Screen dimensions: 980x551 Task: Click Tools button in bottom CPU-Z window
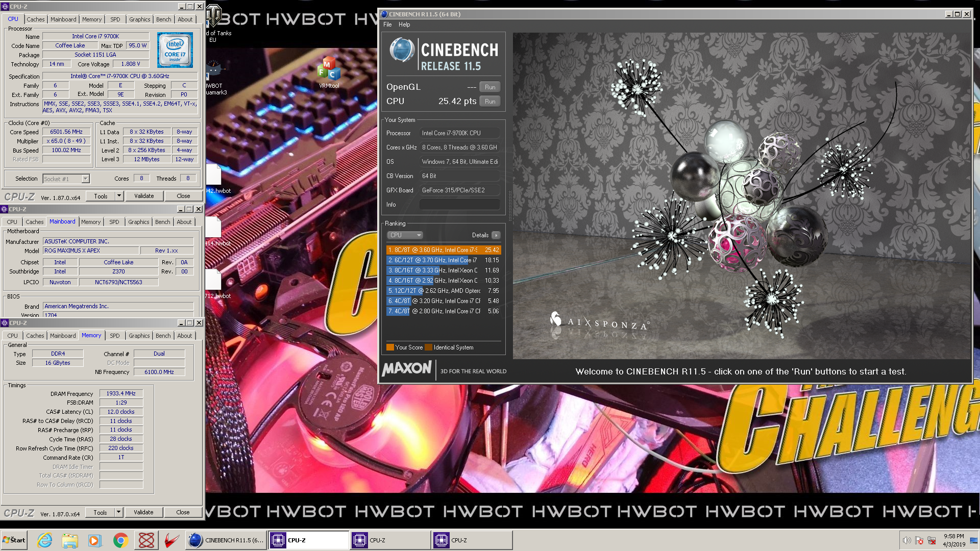click(x=100, y=512)
